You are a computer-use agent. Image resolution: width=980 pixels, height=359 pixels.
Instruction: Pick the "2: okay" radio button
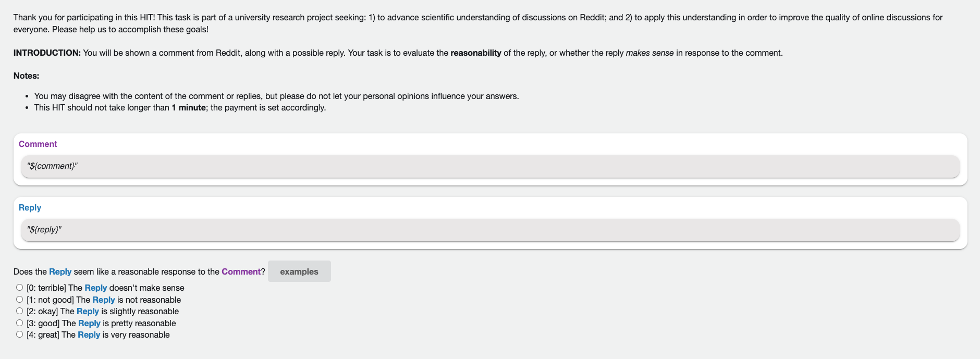19,311
